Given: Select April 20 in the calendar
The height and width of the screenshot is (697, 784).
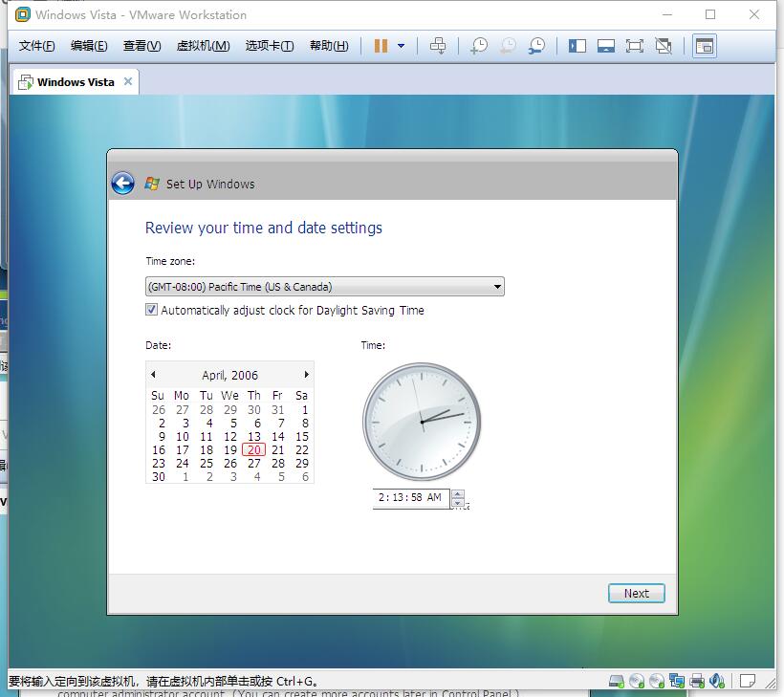Looking at the screenshot, I should tap(254, 450).
